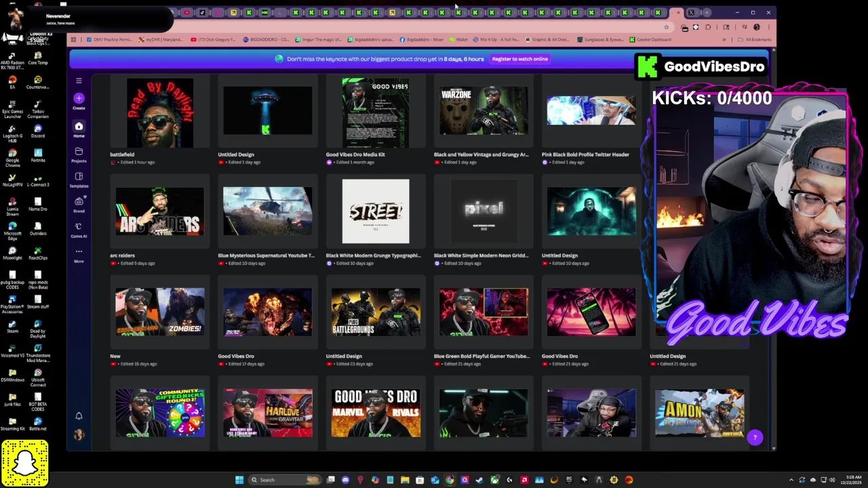Open Templates in the Canva sidebar

pos(79,180)
